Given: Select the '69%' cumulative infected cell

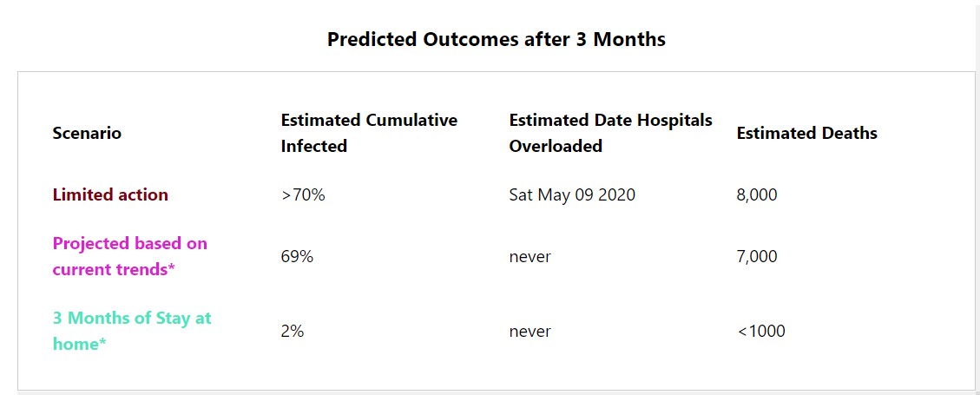Looking at the screenshot, I should [x=297, y=256].
